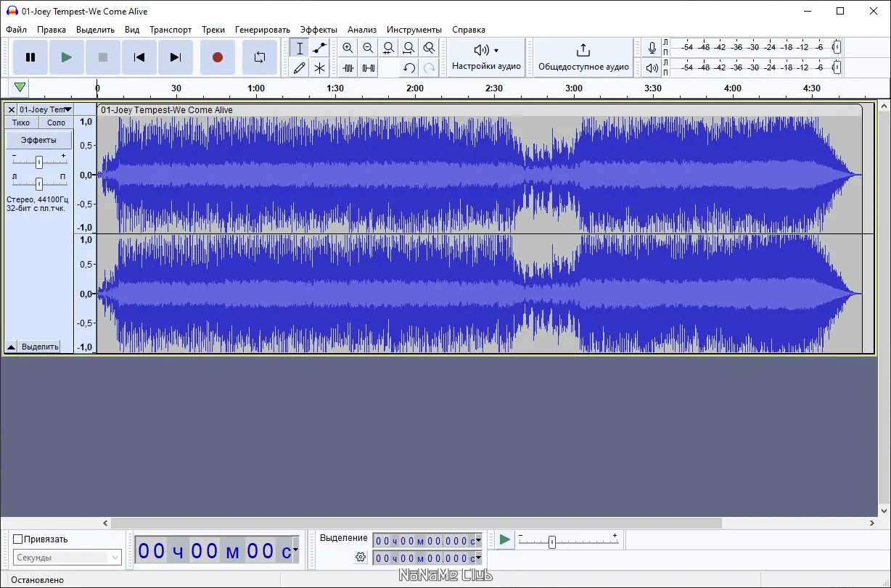Solo the track with Соло
Image resolution: width=891 pixels, height=588 pixels.
coord(56,123)
